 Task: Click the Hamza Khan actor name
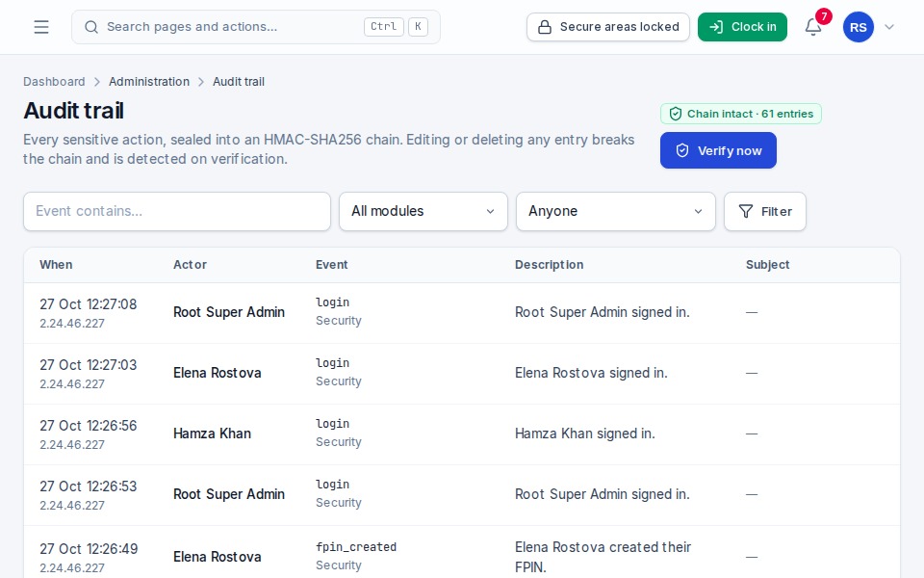click(x=212, y=433)
